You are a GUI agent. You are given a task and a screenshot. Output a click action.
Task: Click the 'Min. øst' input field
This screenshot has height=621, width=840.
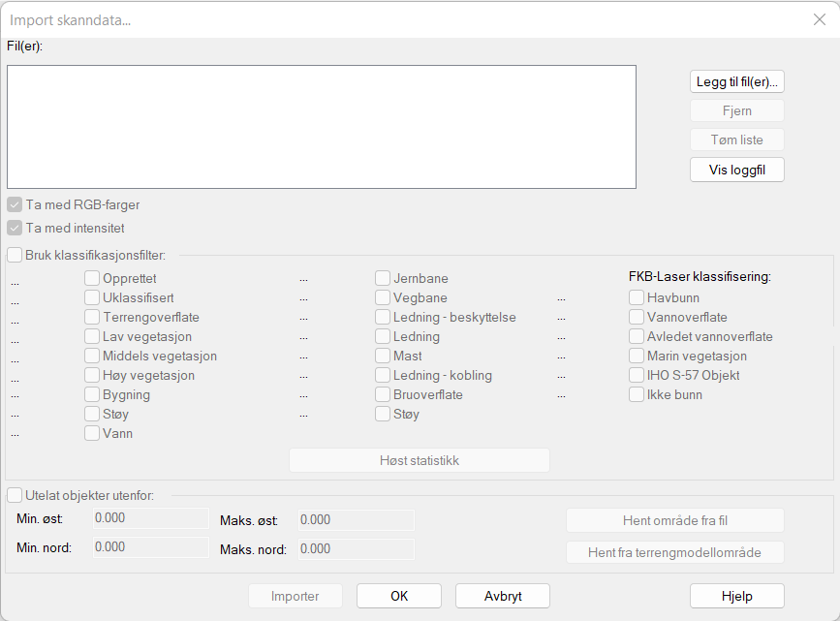point(150,519)
